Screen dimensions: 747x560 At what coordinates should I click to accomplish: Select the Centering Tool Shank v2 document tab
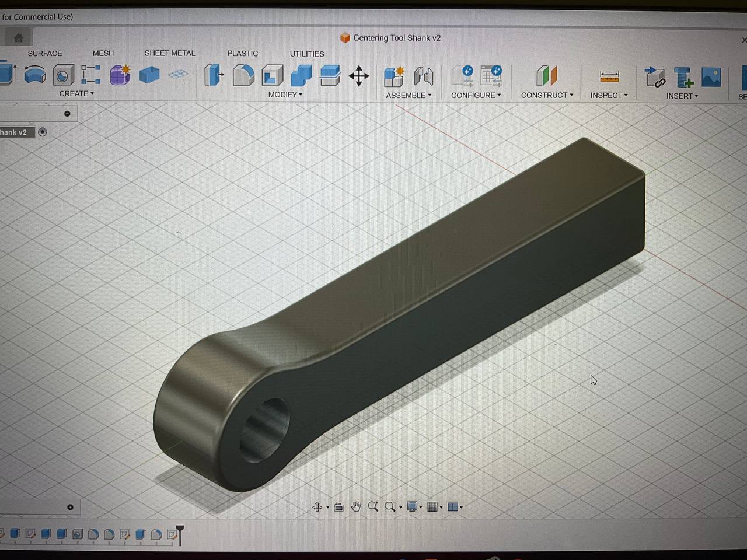pyautogui.click(x=390, y=38)
